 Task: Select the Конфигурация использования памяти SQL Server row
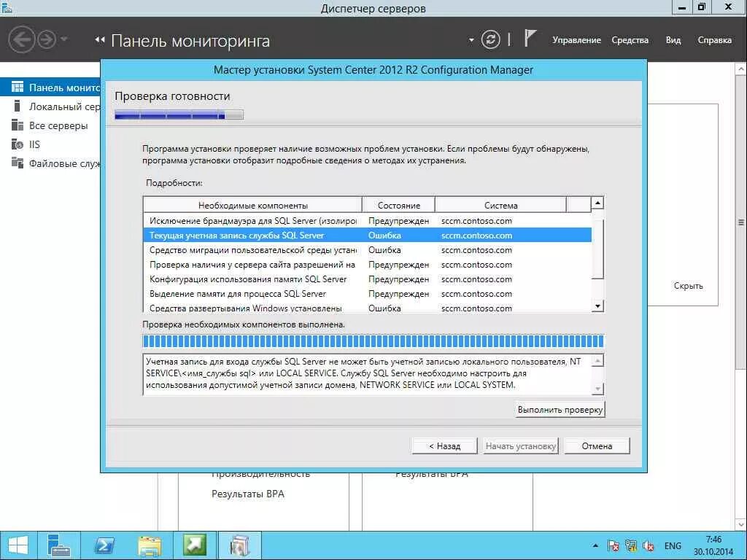coord(368,279)
